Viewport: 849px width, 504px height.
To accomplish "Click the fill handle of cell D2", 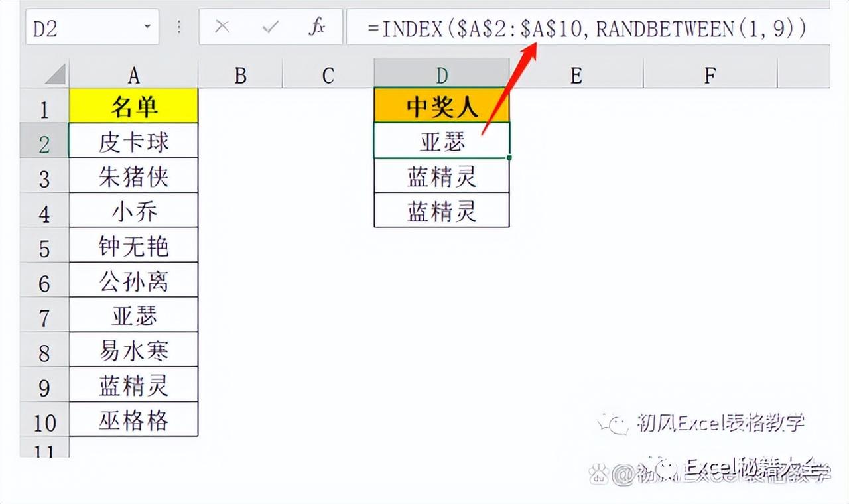I will coord(509,158).
